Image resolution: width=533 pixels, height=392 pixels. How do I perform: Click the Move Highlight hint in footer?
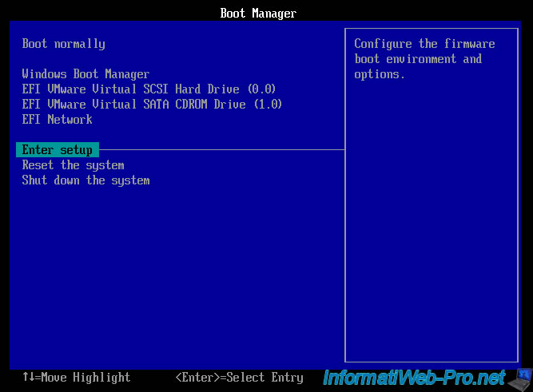pos(76,378)
